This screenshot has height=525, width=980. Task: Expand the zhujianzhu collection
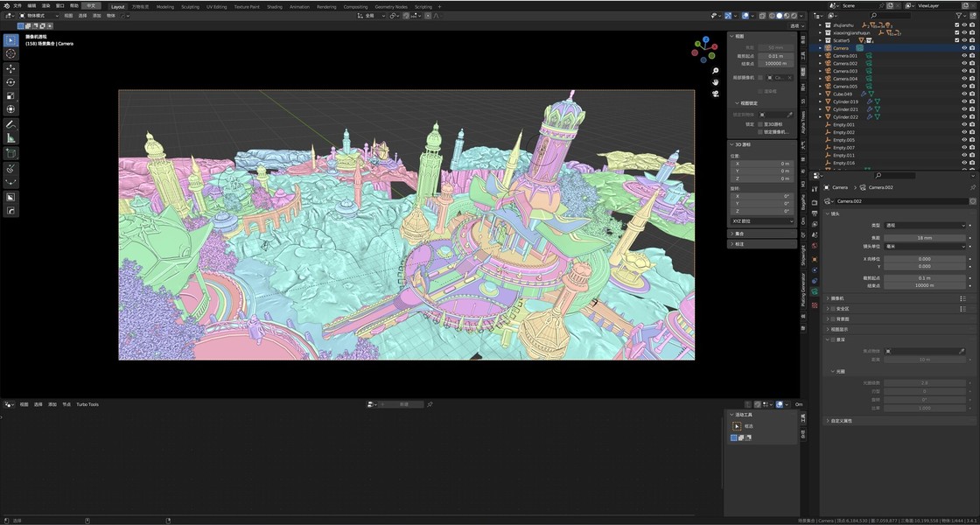coord(821,25)
